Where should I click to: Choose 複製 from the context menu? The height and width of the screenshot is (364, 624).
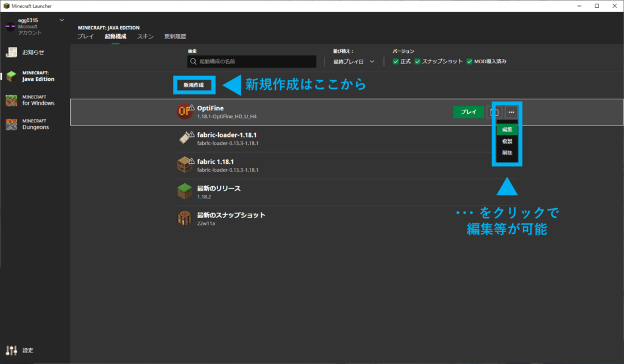tap(507, 141)
